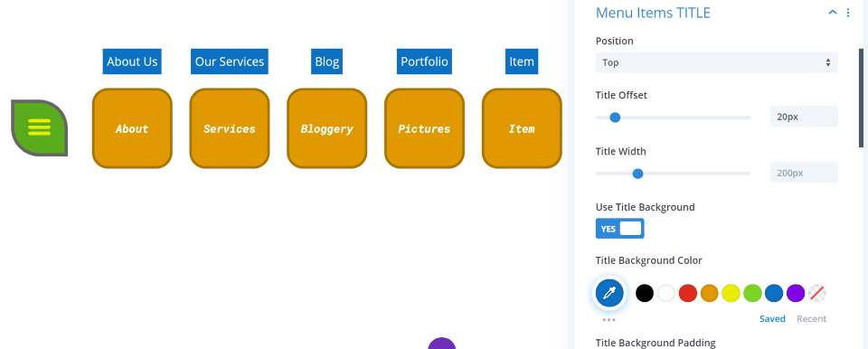Image resolution: width=868 pixels, height=349 pixels.
Task: Select the transparent no-color swatch
Action: point(817,293)
